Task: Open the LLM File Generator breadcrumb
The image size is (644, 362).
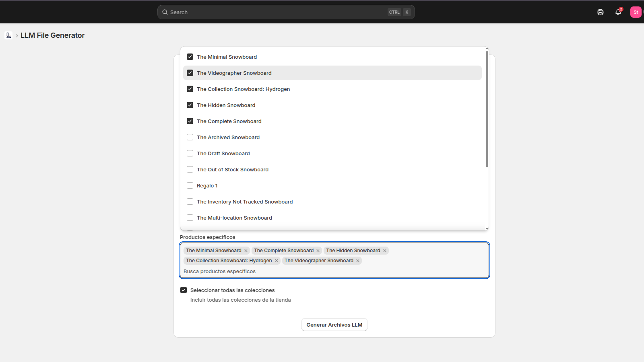Action: tap(52, 35)
